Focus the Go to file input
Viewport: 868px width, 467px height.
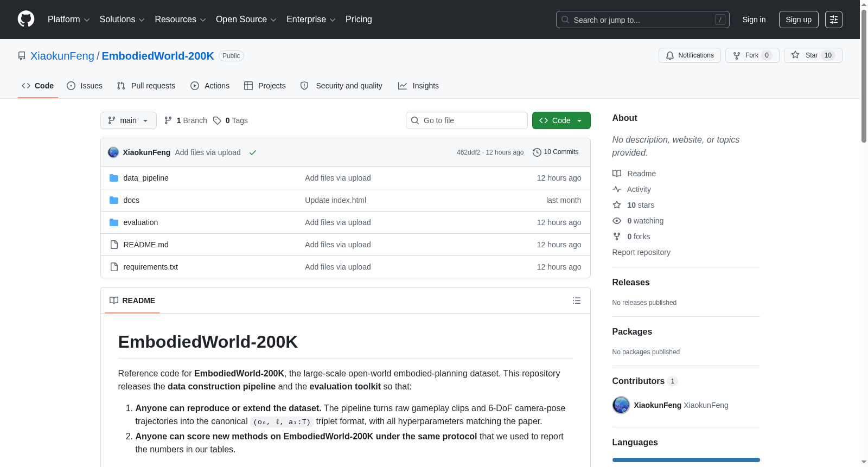(x=467, y=120)
